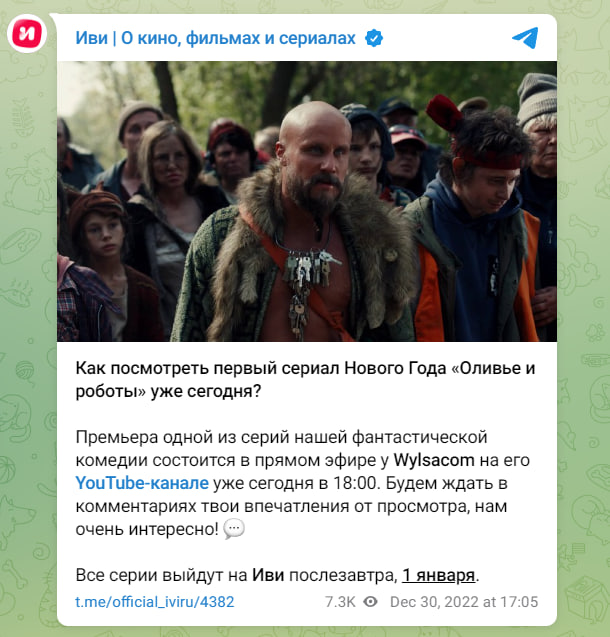
Task: Click the bold headline about «Оливье и роботы»
Action: [305, 380]
